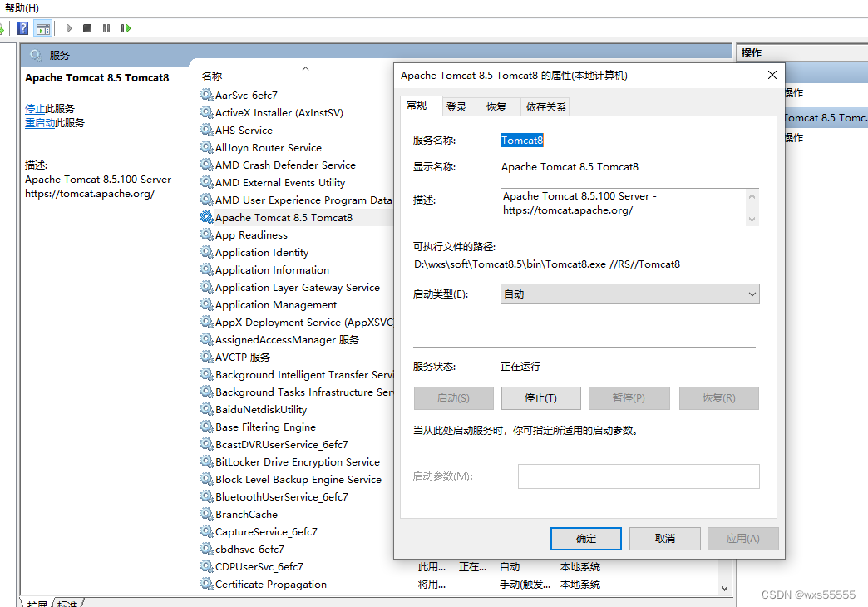Screen dimensions: 868x607
Task: Sort services by the 名称 column header
Action: click(212, 76)
